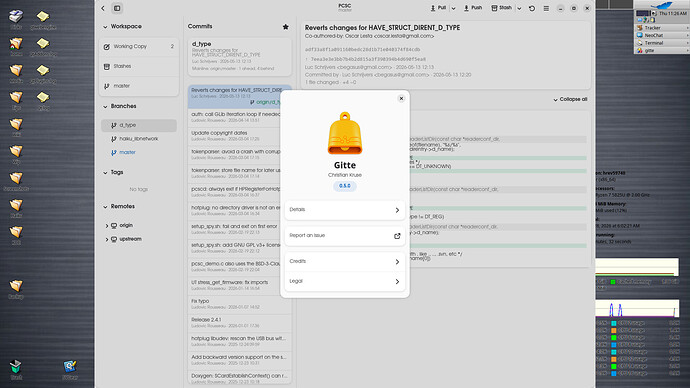Open gitte entry in the Deskbar

[661, 51]
